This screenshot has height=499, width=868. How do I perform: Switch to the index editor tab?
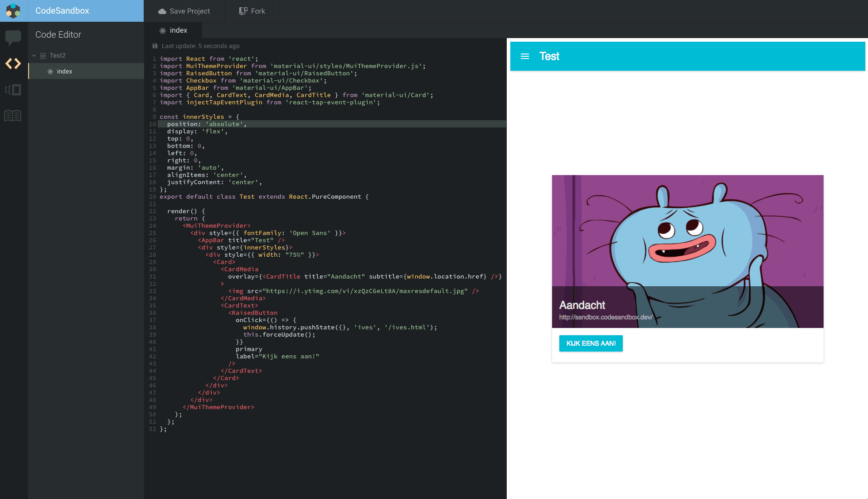click(178, 30)
